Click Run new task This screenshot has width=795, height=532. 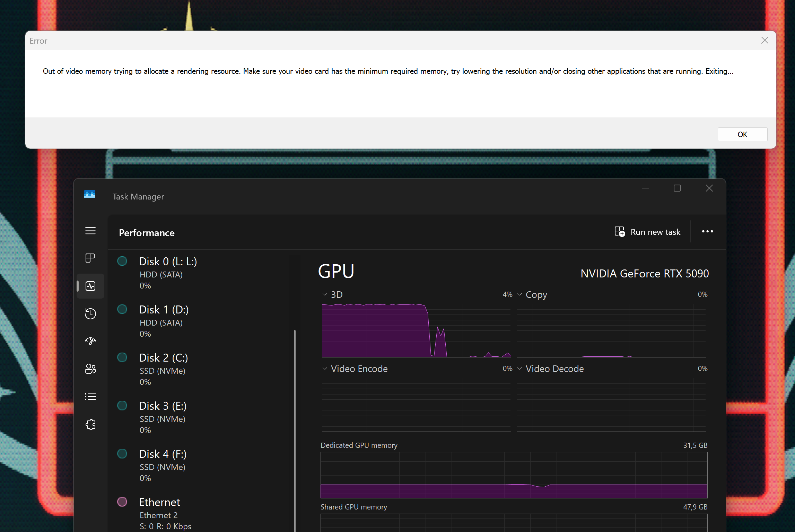[647, 232]
